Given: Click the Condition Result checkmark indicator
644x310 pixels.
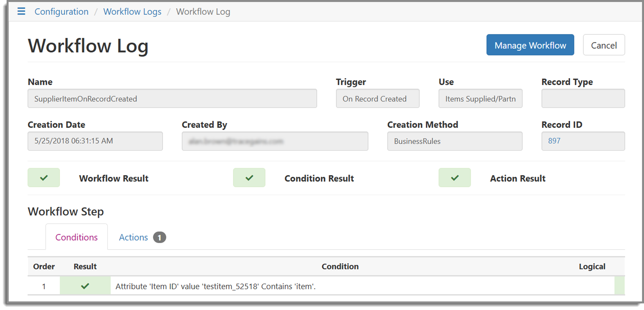Looking at the screenshot, I should pyautogui.click(x=249, y=178).
